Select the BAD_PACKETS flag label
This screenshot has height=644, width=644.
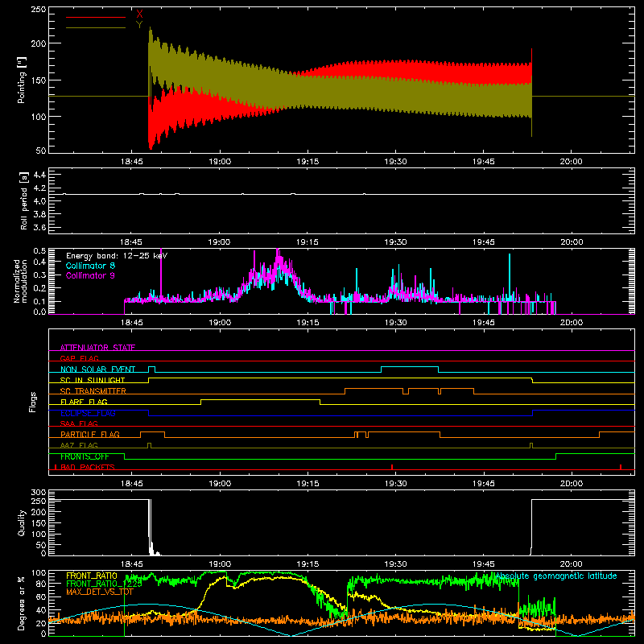coord(88,467)
